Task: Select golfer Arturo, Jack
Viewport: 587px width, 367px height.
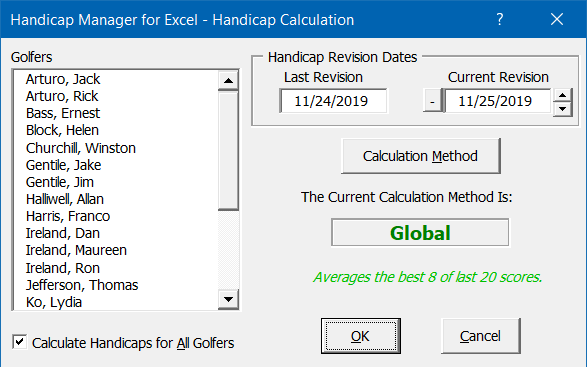Action: 116,79
